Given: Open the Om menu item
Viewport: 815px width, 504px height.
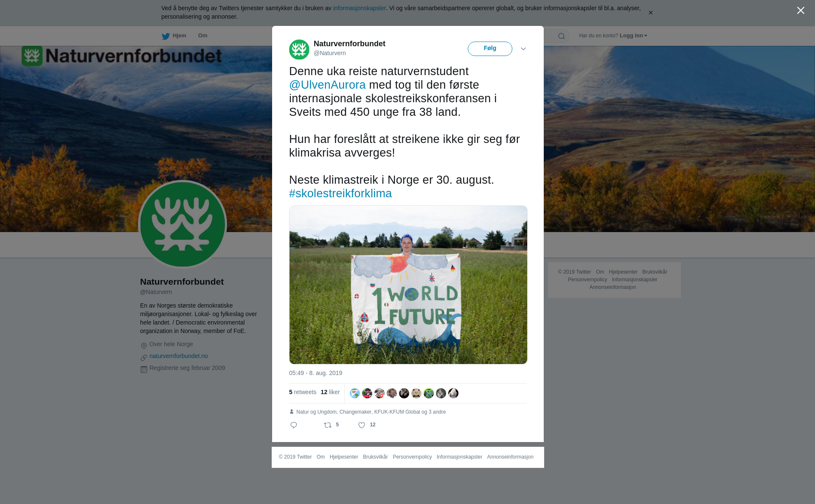Looking at the screenshot, I should pos(202,36).
